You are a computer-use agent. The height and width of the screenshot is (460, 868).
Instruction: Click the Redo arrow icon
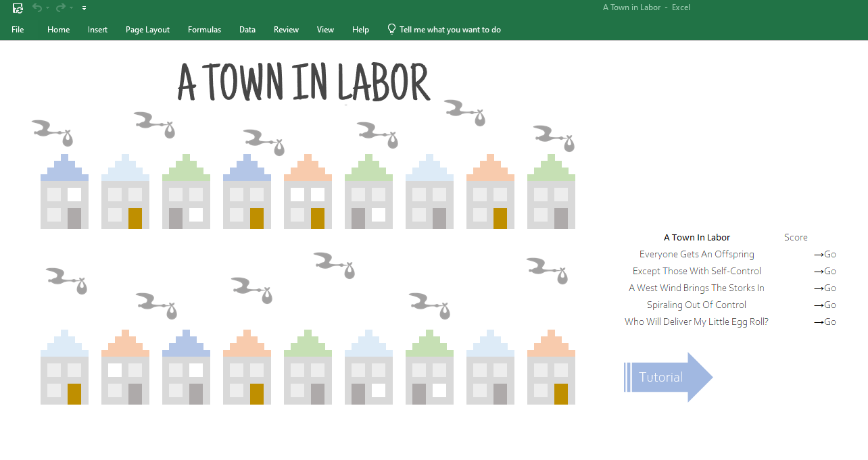[60, 8]
